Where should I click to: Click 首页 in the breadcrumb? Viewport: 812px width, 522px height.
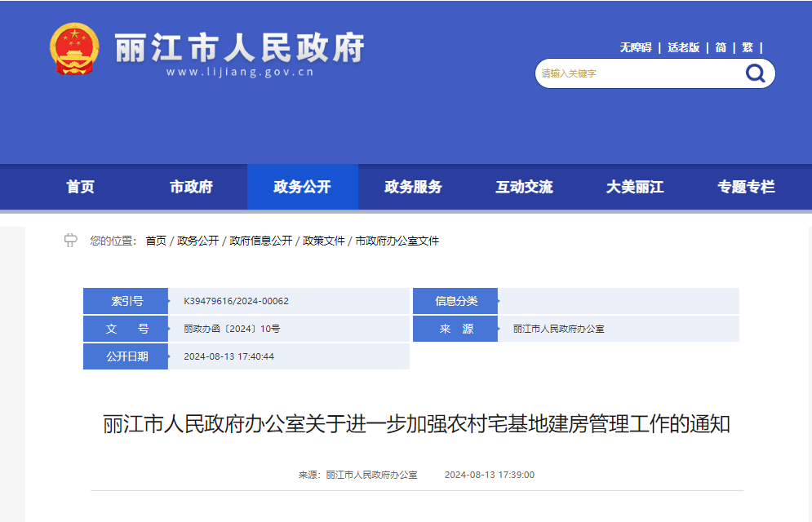[156, 241]
